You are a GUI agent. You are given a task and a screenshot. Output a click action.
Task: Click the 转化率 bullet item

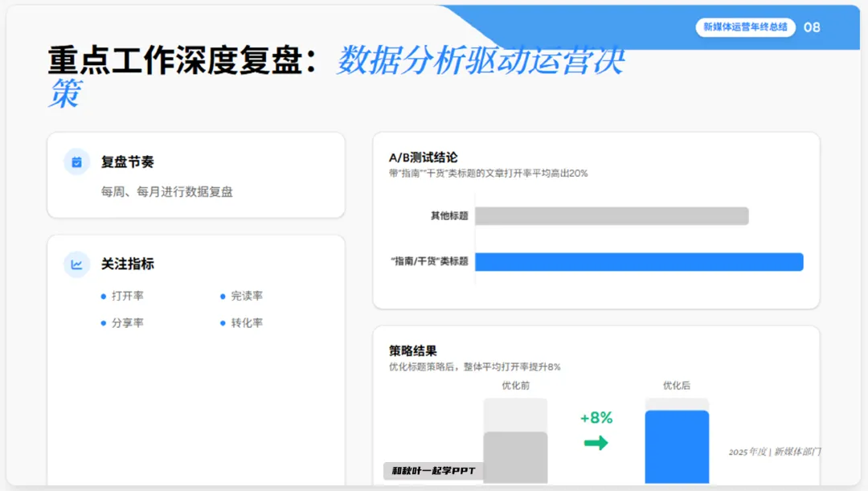[x=242, y=323]
